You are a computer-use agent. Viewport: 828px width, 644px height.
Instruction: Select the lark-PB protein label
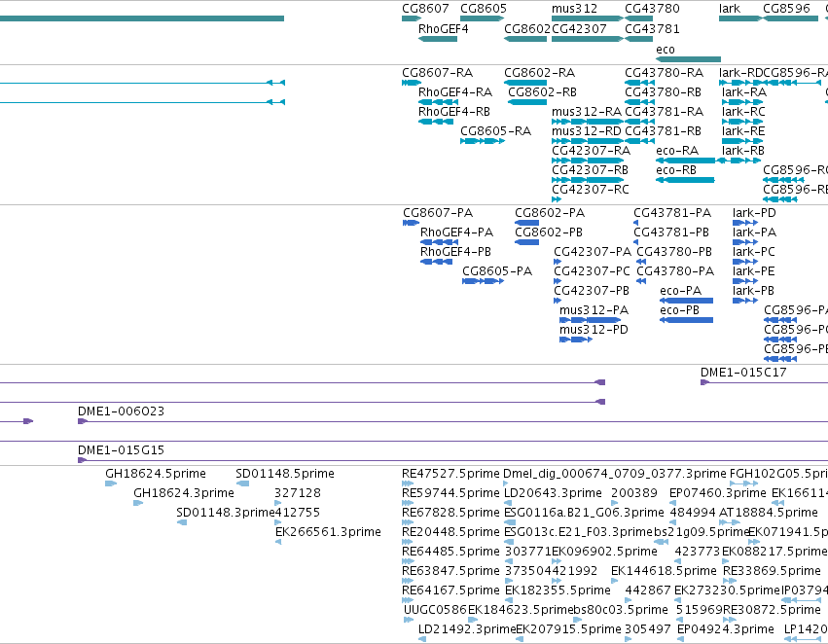(753, 291)
